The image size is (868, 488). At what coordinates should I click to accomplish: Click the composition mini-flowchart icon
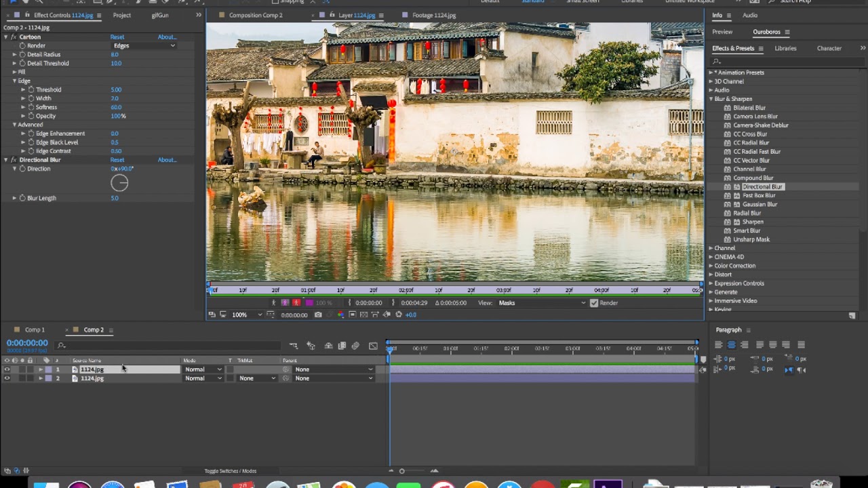(294, 346)
